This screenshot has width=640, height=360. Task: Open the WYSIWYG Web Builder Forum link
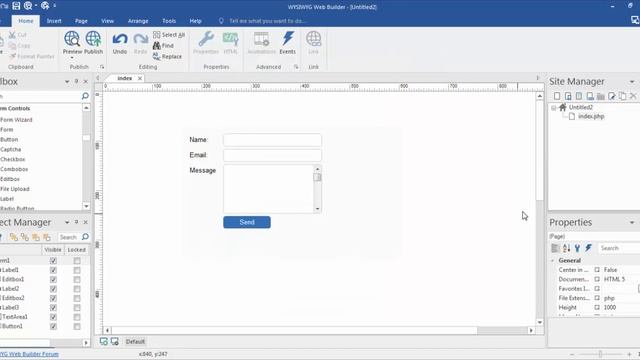pos(29,354)
